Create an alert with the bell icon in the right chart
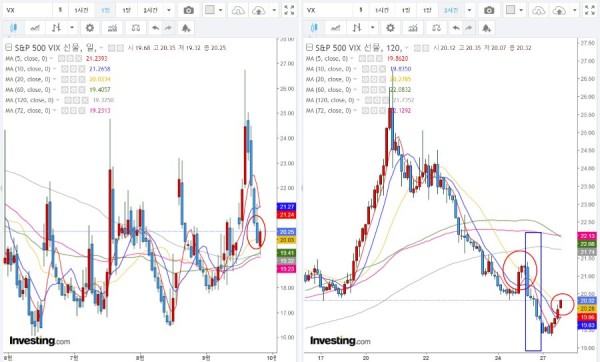The width and height of the screenshot is (600, 362). 486,28
